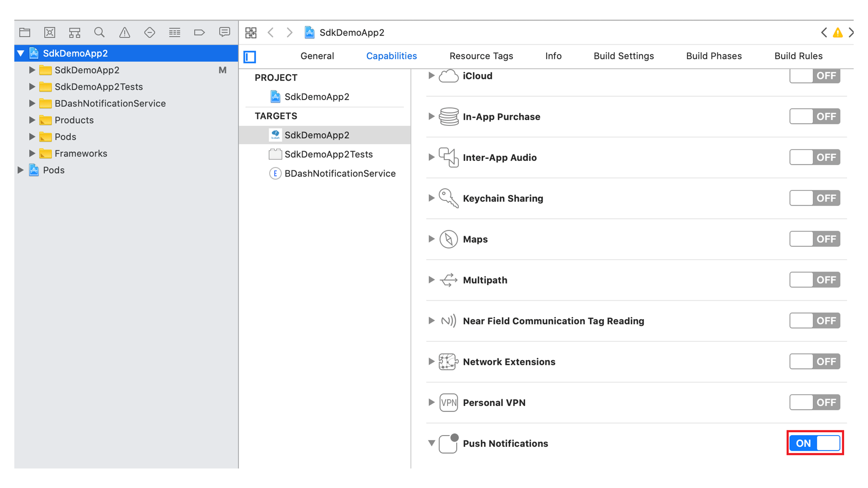Collapse the Push Notifications section
The height and width of the screenshot is (488, 868).
point(431,443)
